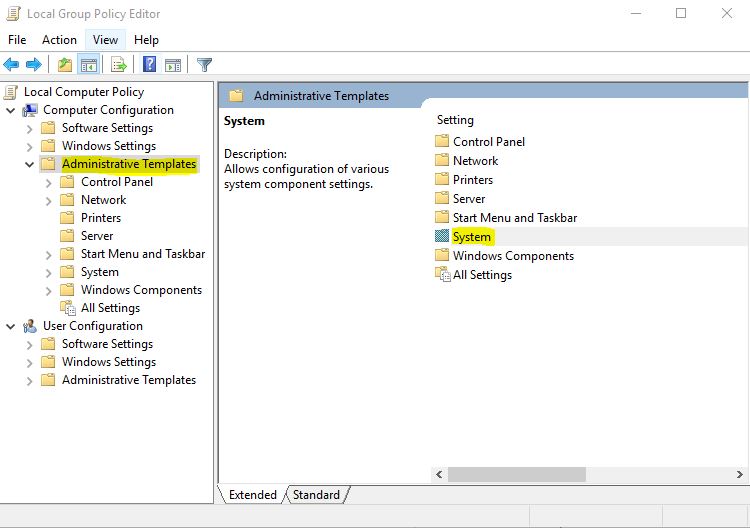Collapse the User Configuration node
Image resolution: width=750 pixels, height=528 pixels.
click(x=11, y=327)
